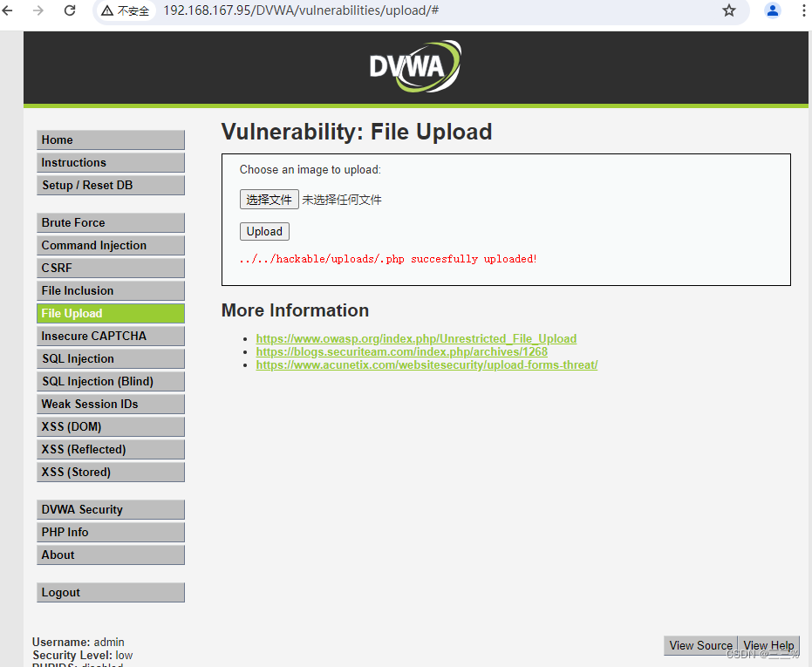Viewport: 812px width, 667px height.
Task: Click the 'Vulnerability: File Upload' heading
Action: pos(357,132)
